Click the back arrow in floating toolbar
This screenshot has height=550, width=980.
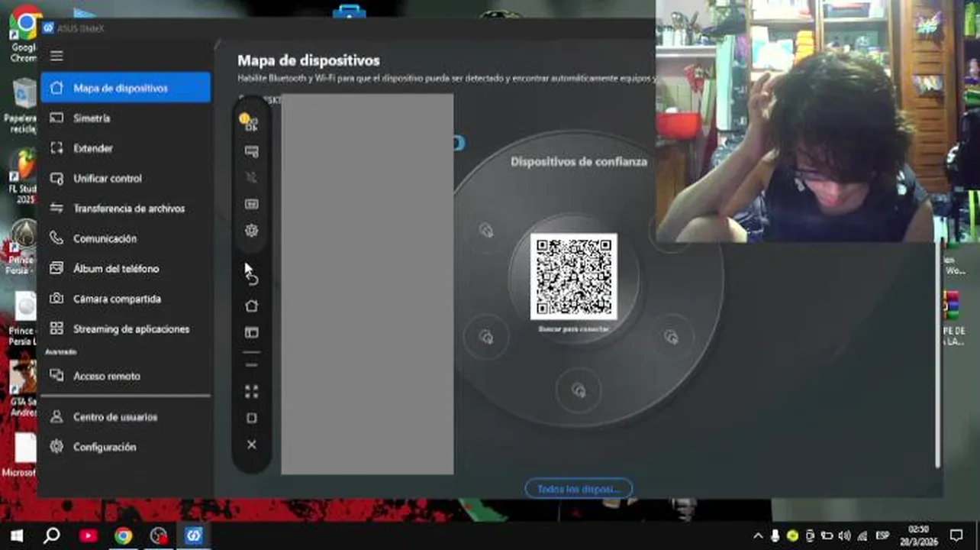coord(252,279)
